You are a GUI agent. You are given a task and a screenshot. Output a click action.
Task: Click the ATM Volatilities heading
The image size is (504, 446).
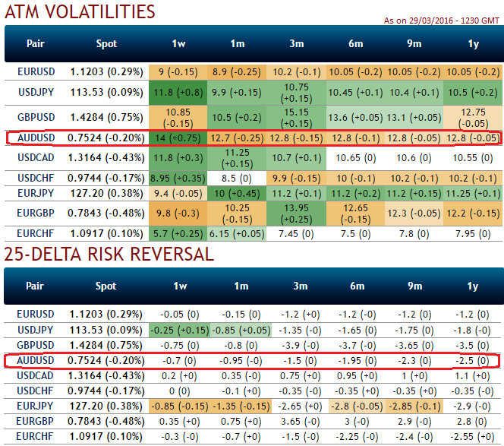point(80,11)
